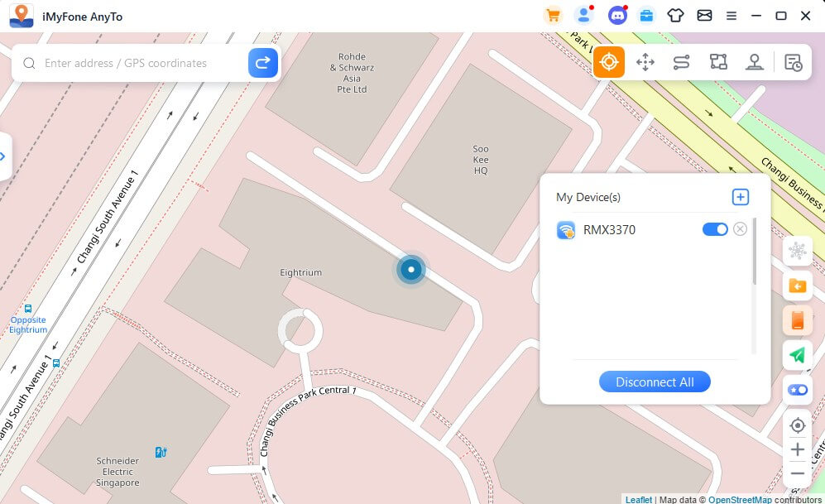This screenshot has width=825, height=504.
Task: Open the toolbox briefcase icon
Action: click(646, 16)
